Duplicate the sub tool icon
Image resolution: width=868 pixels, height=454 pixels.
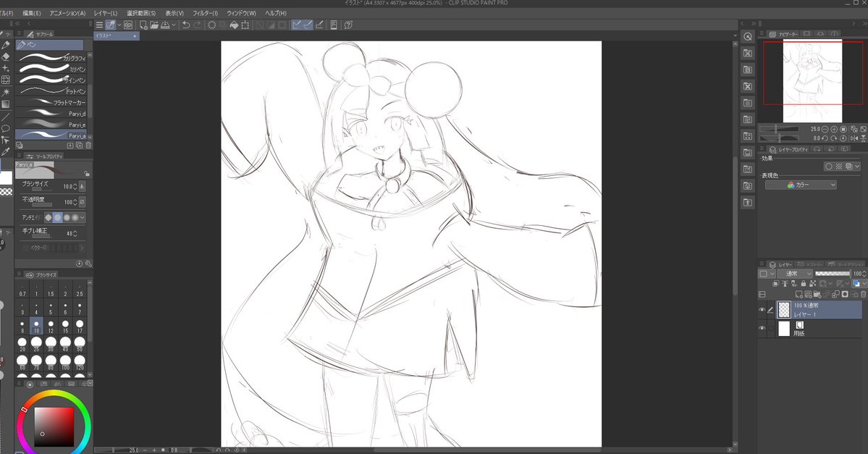(x=79, y=146)
